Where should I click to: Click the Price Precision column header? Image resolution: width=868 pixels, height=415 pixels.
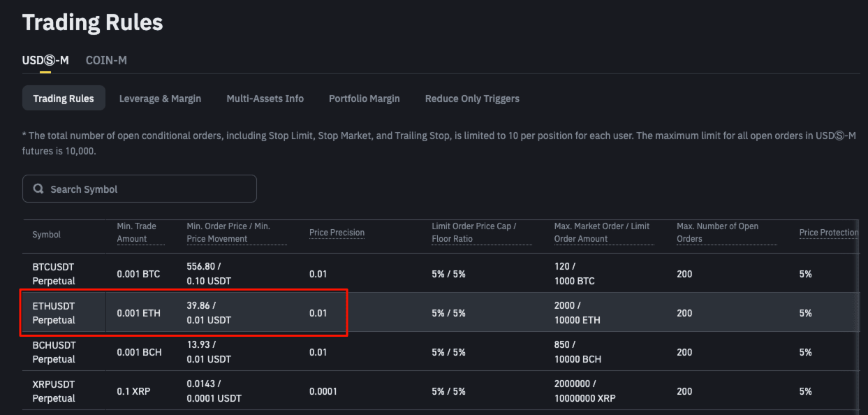tap(337, 233)
